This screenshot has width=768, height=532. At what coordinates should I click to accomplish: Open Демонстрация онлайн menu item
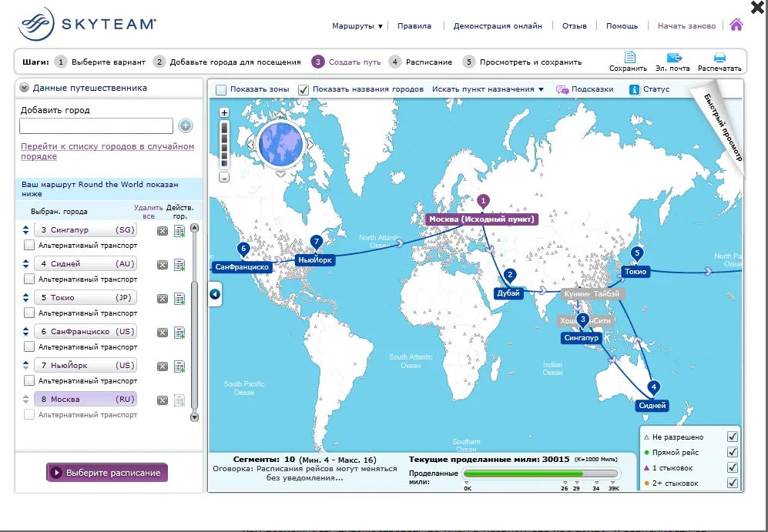[498, 26]
